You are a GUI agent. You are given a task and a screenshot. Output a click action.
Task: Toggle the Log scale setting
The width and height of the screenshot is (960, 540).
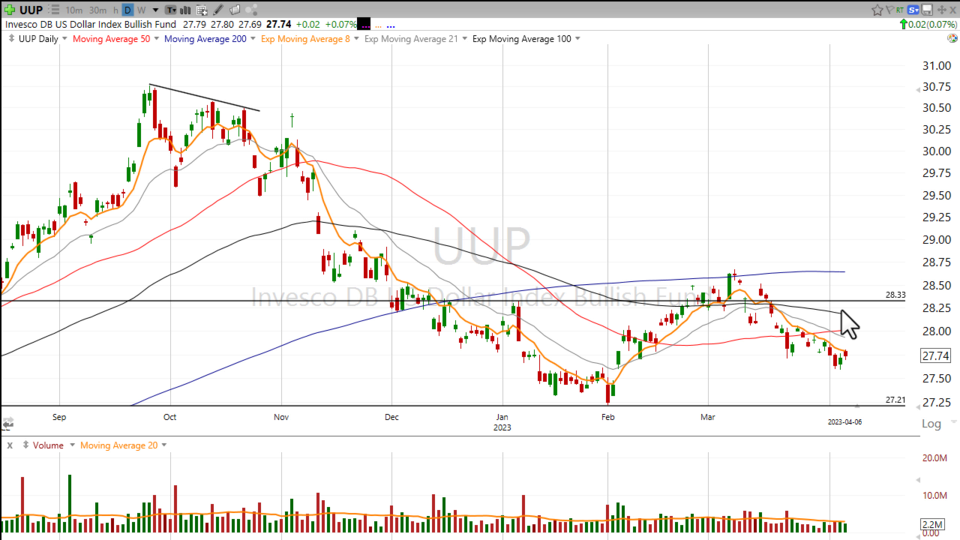[930, 423]
